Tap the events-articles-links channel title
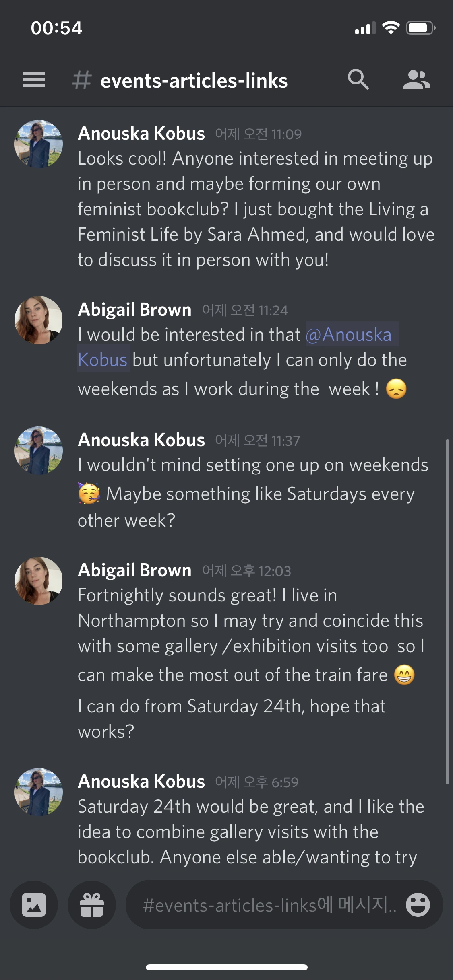Image resolution: width=453 pixels, height=980 pixels. (x=194, y=80)
